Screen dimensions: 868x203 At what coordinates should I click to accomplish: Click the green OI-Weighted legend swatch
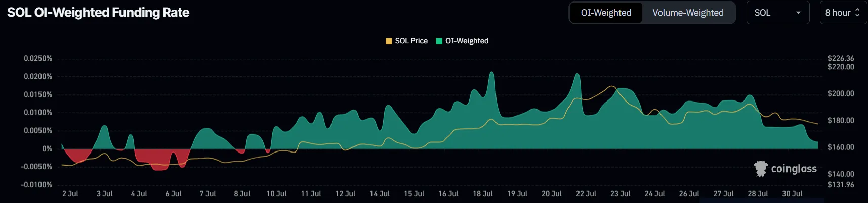click(439, 41)
